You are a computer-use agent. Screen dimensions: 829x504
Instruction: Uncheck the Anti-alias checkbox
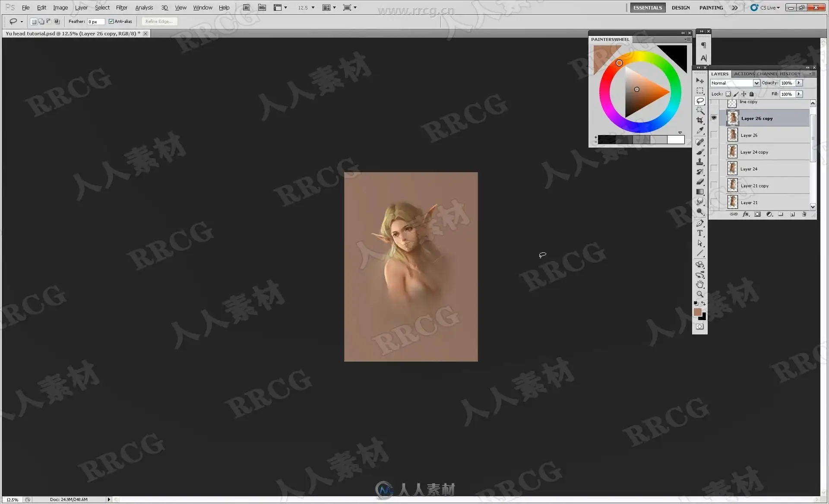click(x=111, y=21)
